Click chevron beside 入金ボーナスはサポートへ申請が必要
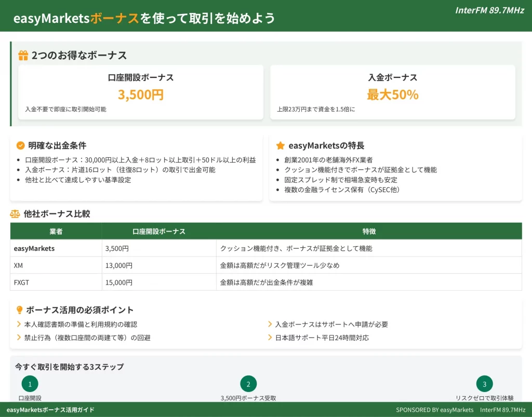 click(270, 324)
